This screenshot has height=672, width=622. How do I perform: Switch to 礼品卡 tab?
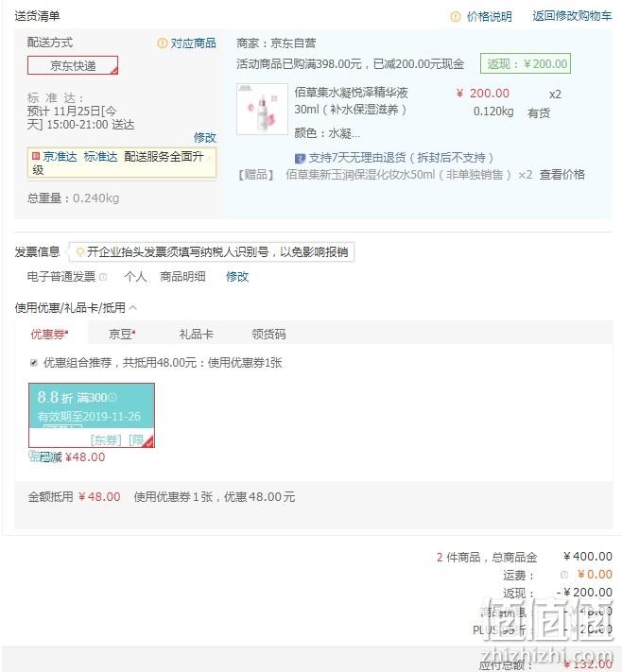click(196, 334)
